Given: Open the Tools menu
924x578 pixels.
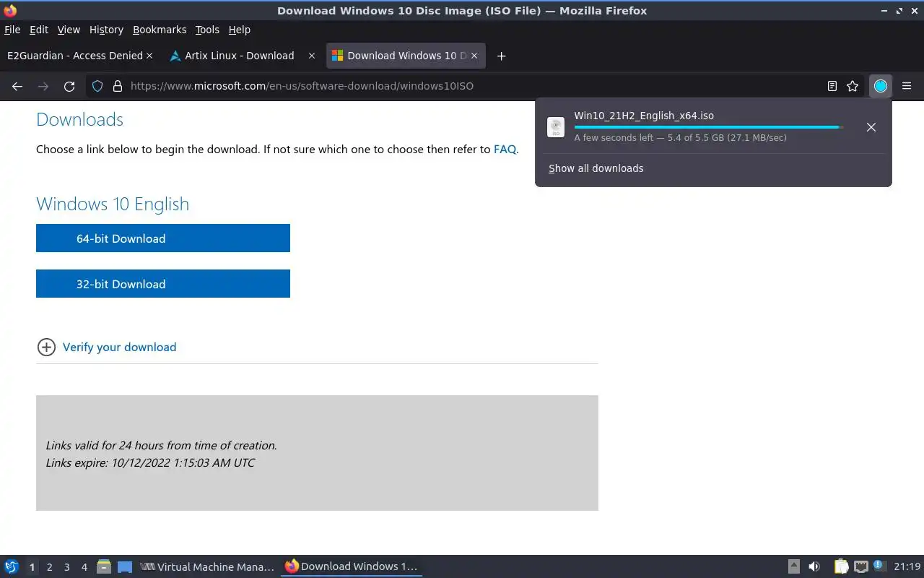Looking at the screenshot, I should (207, 30).
